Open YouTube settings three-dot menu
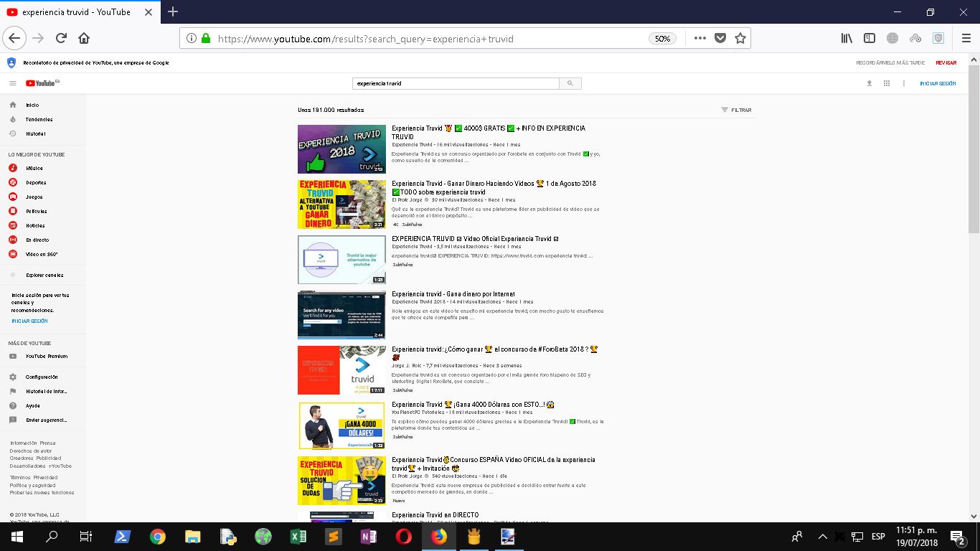The height and width of the screenshot is (551, 980). [x=904, y=83]
